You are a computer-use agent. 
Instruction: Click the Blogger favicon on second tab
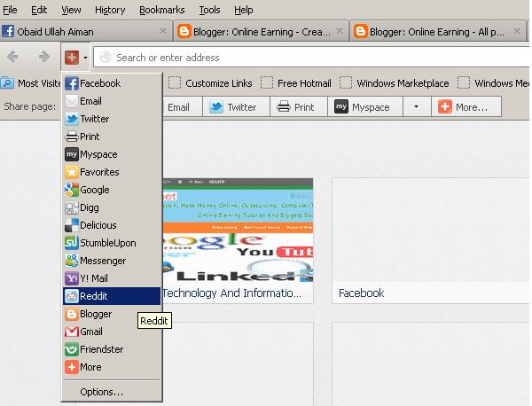184,32
